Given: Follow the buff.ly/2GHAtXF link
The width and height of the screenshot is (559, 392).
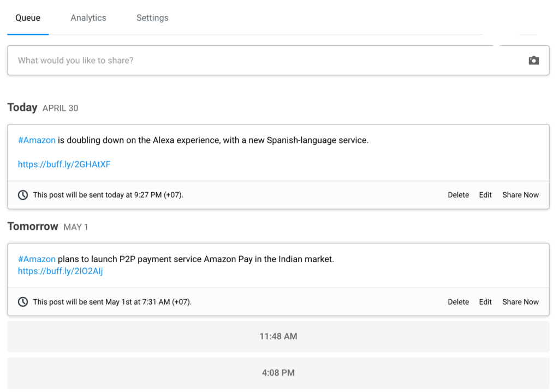Looking at the screenshot, I should (x=64, y=164).
